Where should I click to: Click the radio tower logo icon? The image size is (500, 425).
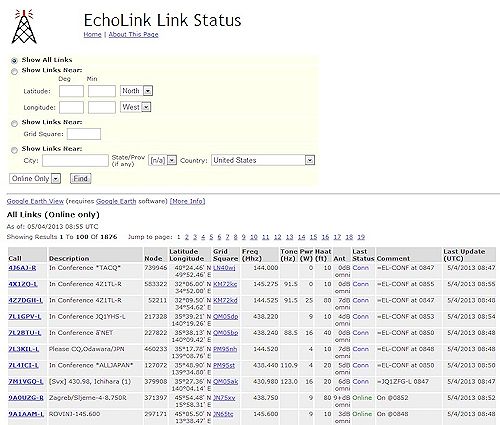pos(24,27)
